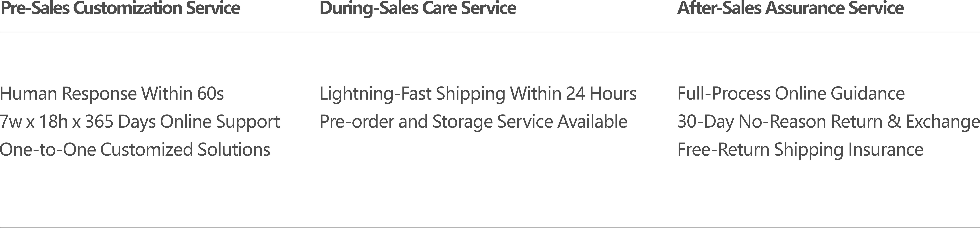Screen dimensions: 980x228
Task: Click the During-Sales Care Service heading
Action: tap(418, 8)
